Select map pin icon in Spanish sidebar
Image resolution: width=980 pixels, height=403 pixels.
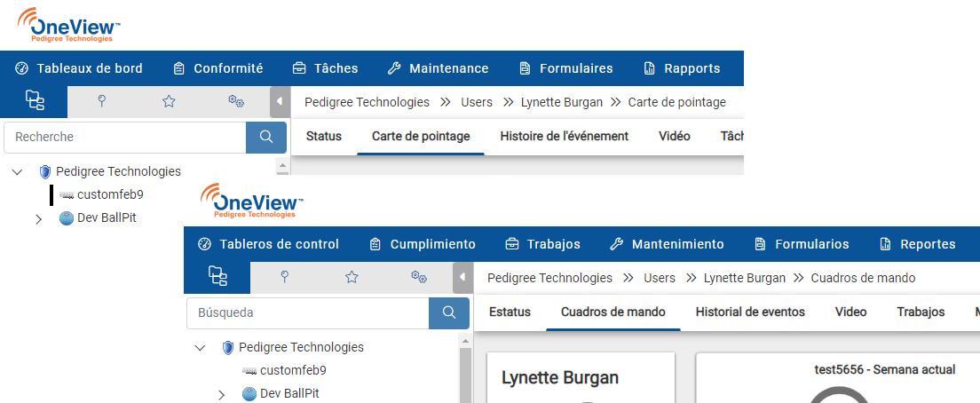click(x=284, y=277)
